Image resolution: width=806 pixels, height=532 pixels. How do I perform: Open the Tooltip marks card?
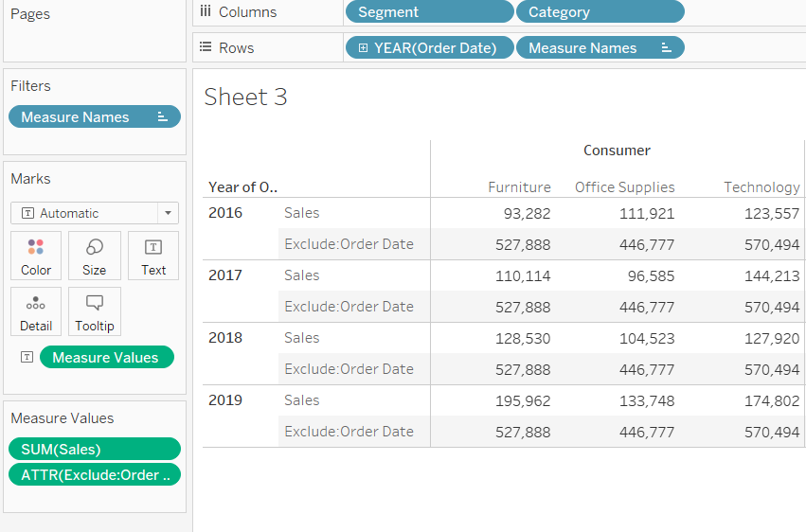(95, 311)
